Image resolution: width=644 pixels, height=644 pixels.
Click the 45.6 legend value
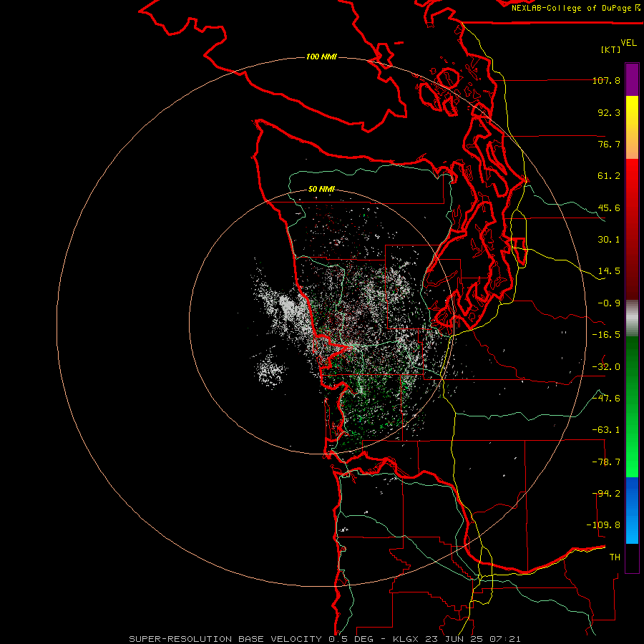tap(609, 208)
